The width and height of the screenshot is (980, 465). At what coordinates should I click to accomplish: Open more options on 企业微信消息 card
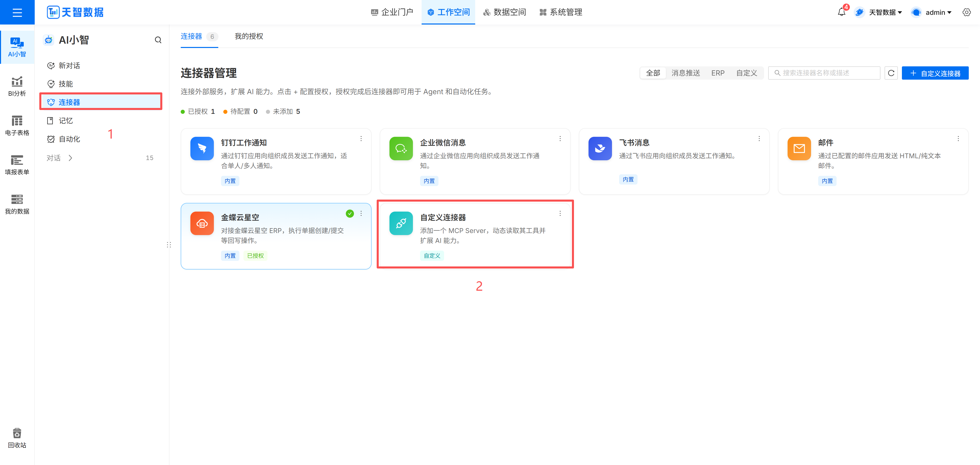[x=560, y=139]
